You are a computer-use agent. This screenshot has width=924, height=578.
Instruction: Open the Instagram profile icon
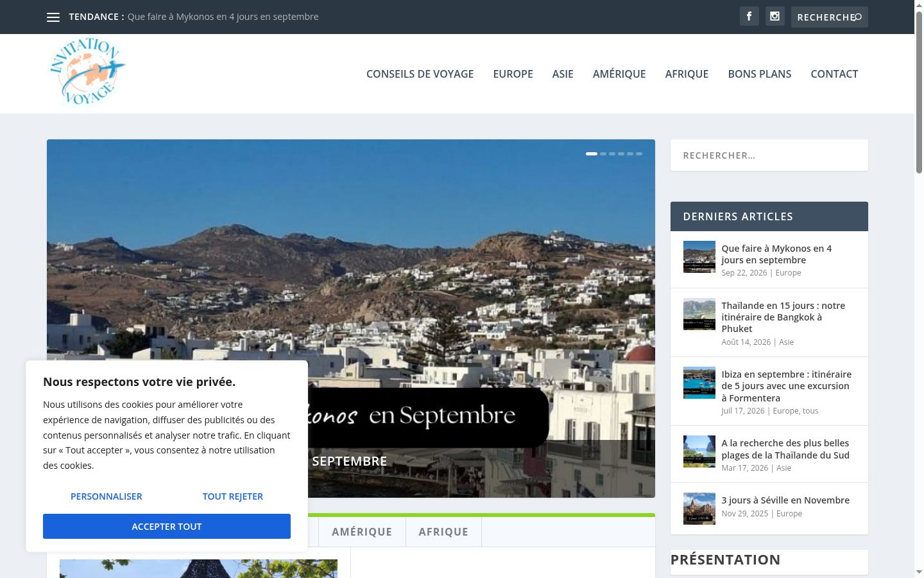tap(775, 17)
